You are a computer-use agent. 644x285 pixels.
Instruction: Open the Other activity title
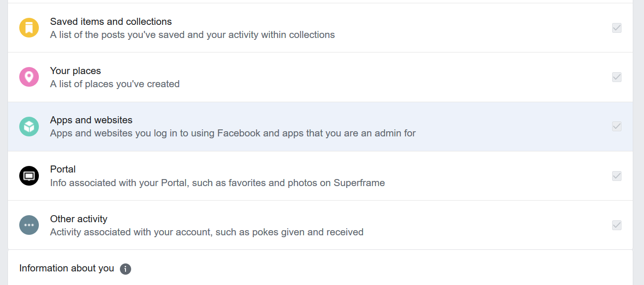(79, 219)
